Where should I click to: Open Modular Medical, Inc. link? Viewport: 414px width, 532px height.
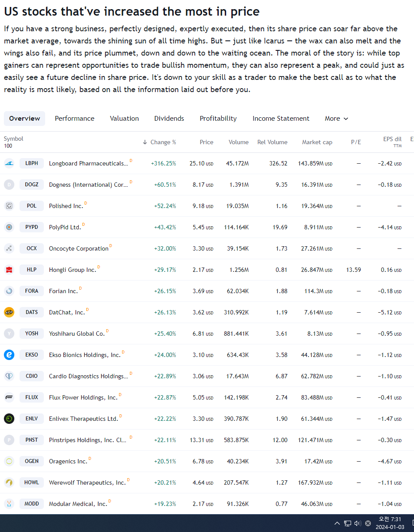(x=78, y=504)
